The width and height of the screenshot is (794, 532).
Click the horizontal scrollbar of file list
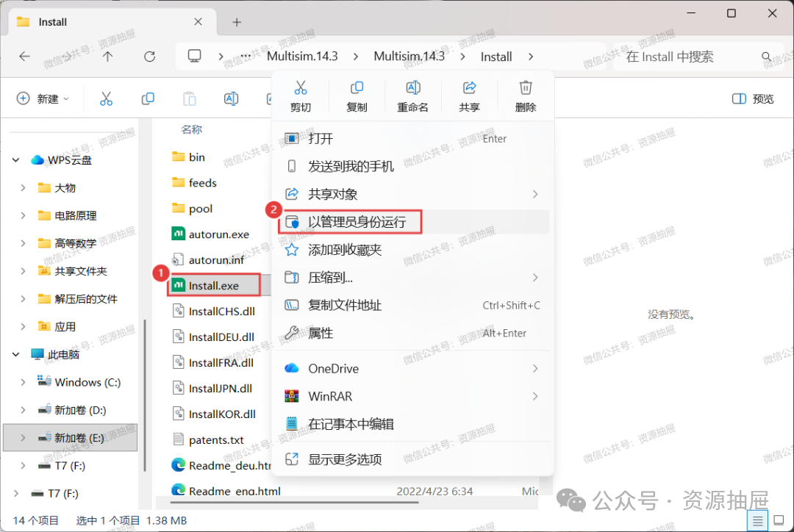pyautogui.click(x=295, y=503)
